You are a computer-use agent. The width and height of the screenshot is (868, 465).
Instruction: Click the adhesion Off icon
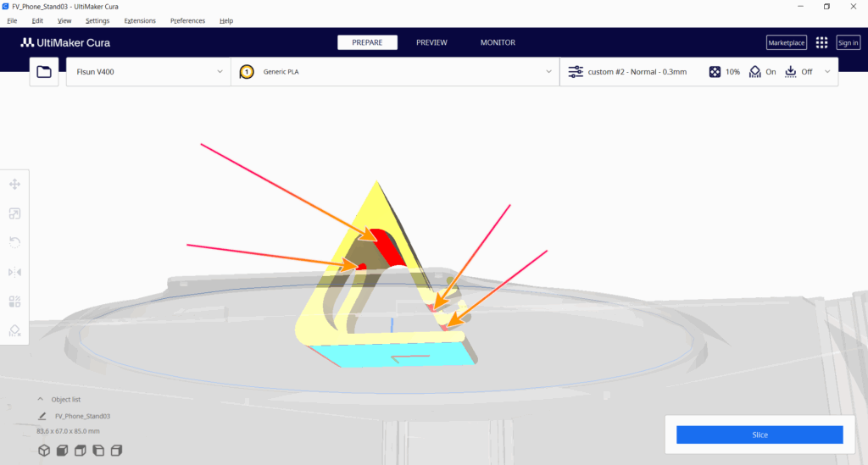(x=791, y=72)
